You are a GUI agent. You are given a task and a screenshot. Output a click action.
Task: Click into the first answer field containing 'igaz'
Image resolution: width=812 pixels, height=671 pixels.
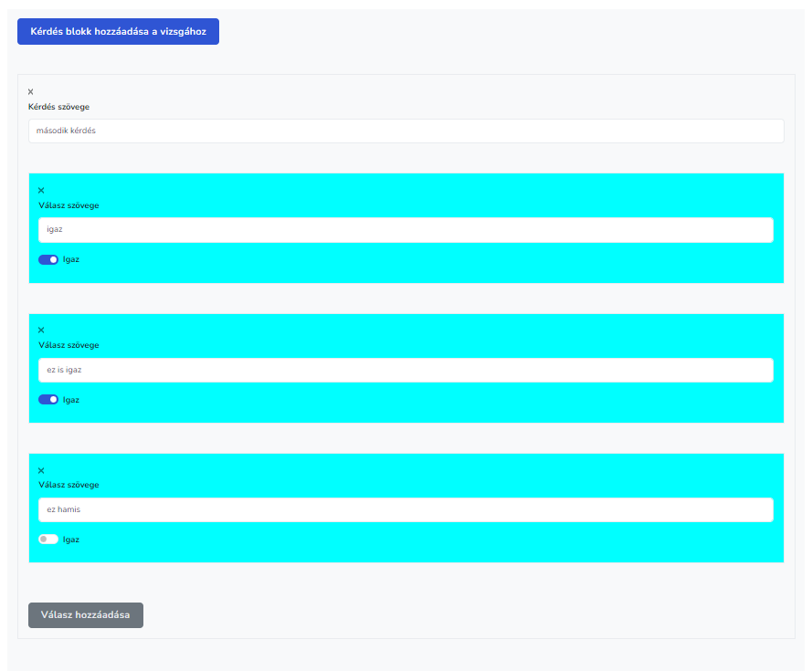point(406,230)
